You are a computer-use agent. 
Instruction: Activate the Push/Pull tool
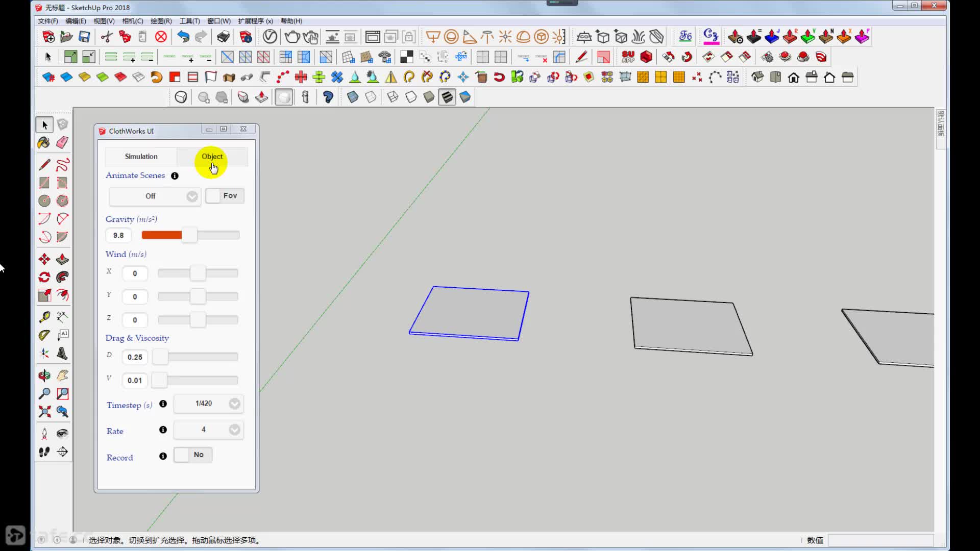[x=62, y=259]
